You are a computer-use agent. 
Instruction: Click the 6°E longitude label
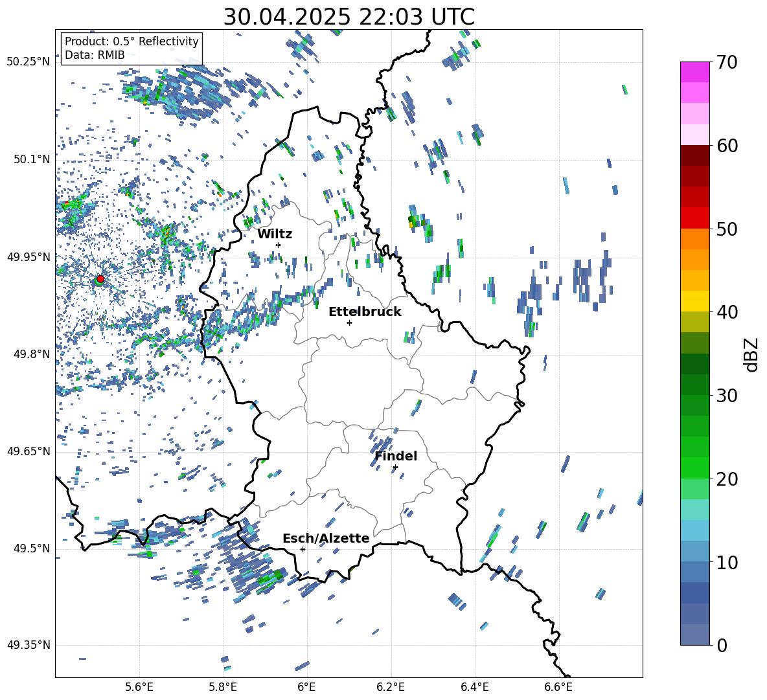click(306, 687)
